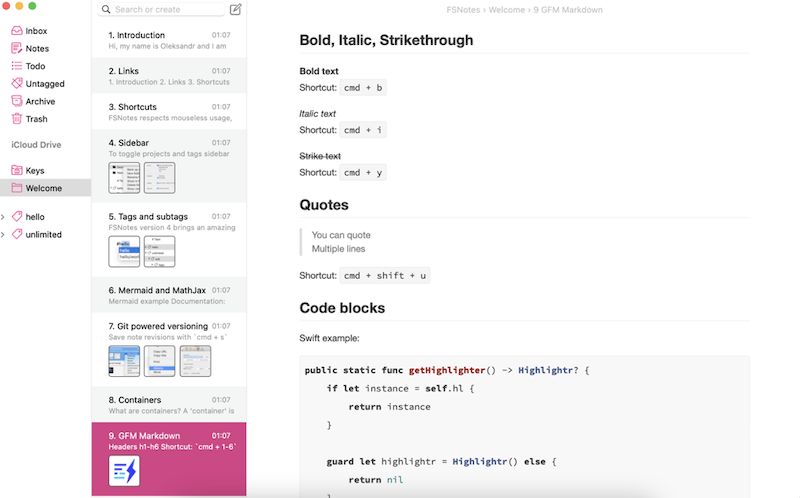Click the search magnifier icon
The width and height of the screenshot is (800, 498).
tap(106, 10)
